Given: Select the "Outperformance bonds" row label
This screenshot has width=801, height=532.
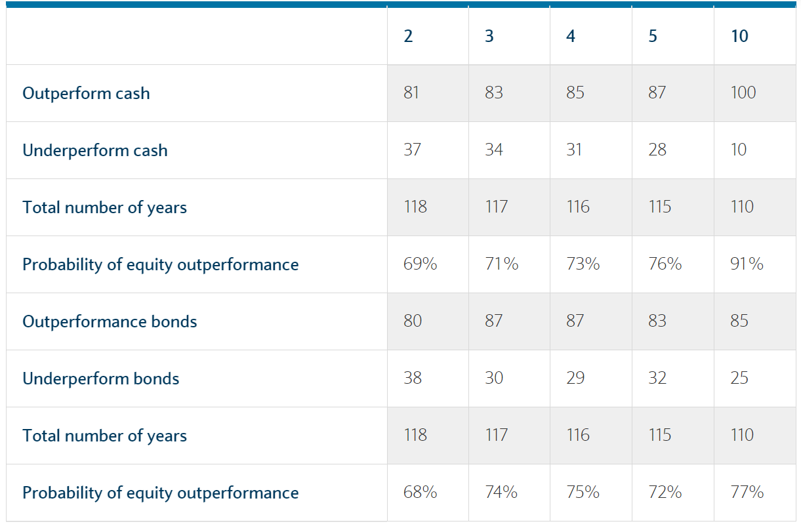Looking at the screenshot, I should (x=110, y=321).
